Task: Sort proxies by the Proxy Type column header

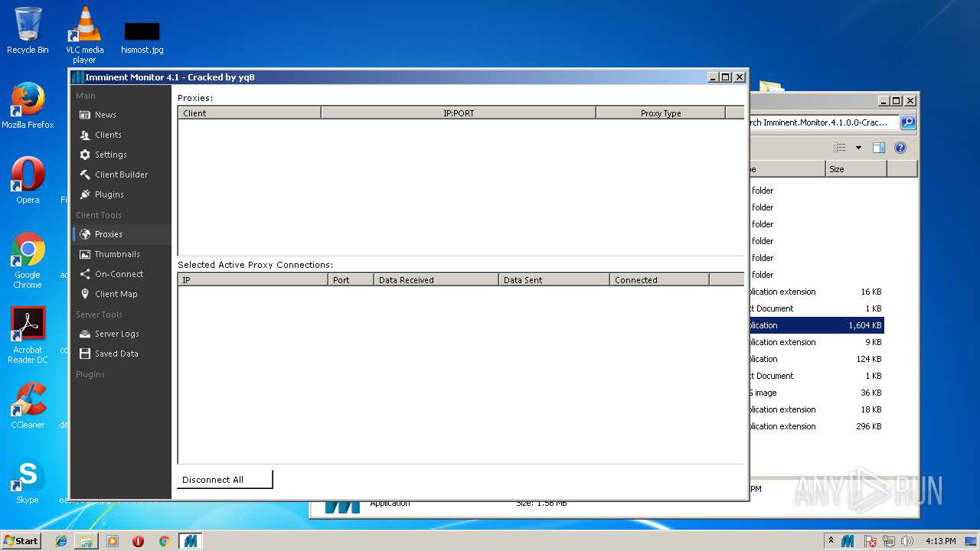Action: pyautogui.click(x=661, y=113)
